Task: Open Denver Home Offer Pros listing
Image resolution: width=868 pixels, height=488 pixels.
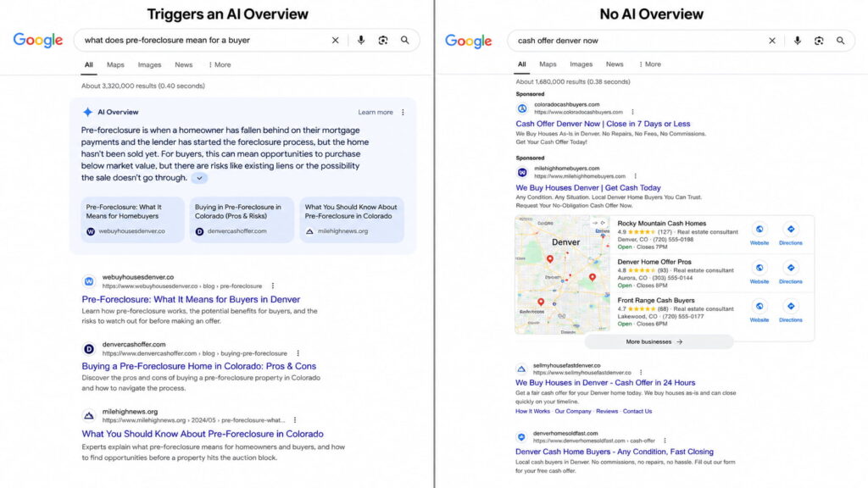Action: click(654, 263)
